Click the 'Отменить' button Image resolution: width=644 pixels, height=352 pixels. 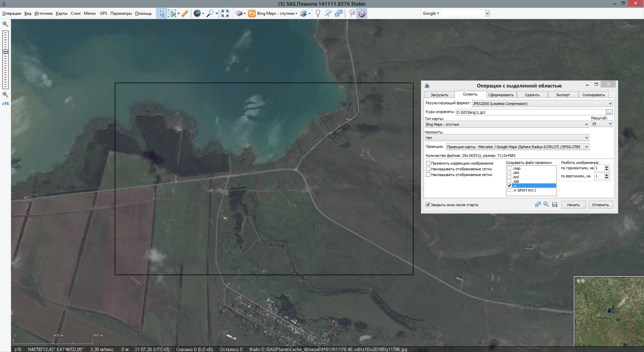[x=600, y=205]
